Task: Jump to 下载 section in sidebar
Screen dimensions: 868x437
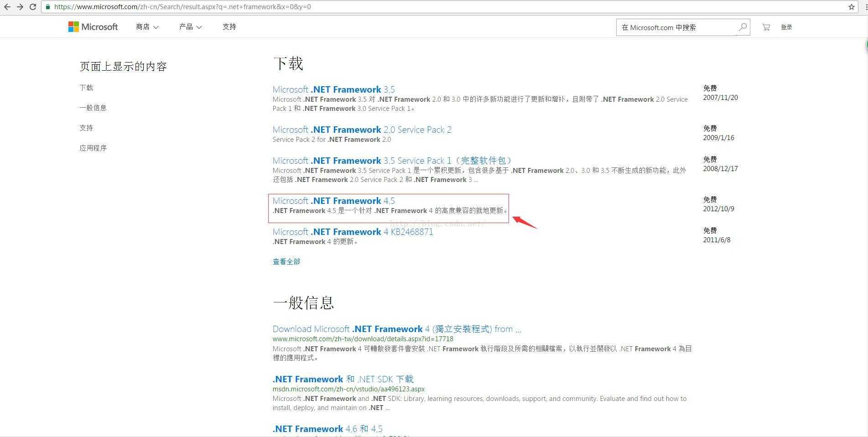Action: (86, 88)
